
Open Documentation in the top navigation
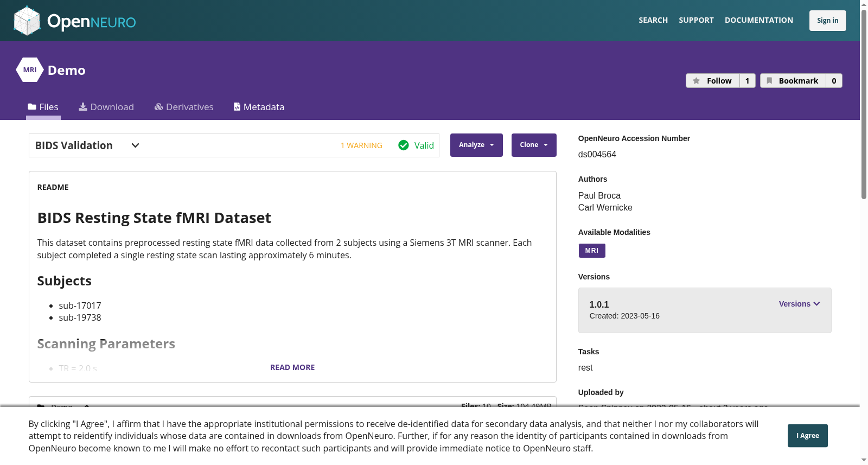[759, 20]
